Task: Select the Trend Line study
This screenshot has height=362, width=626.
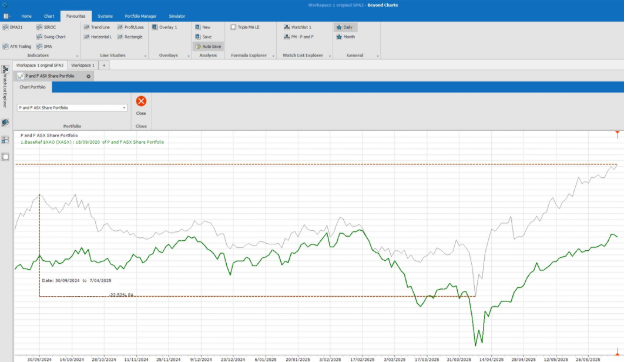Action: pos(97,27)
